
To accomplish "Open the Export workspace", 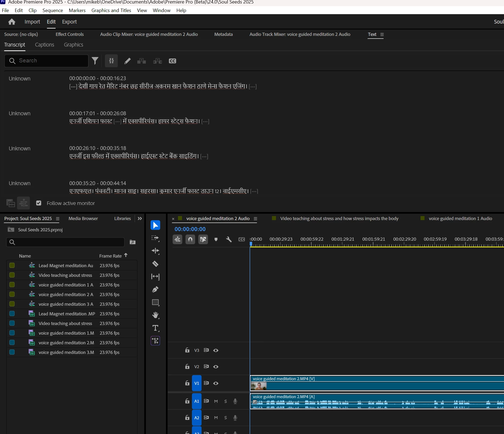I will [69, 22].
